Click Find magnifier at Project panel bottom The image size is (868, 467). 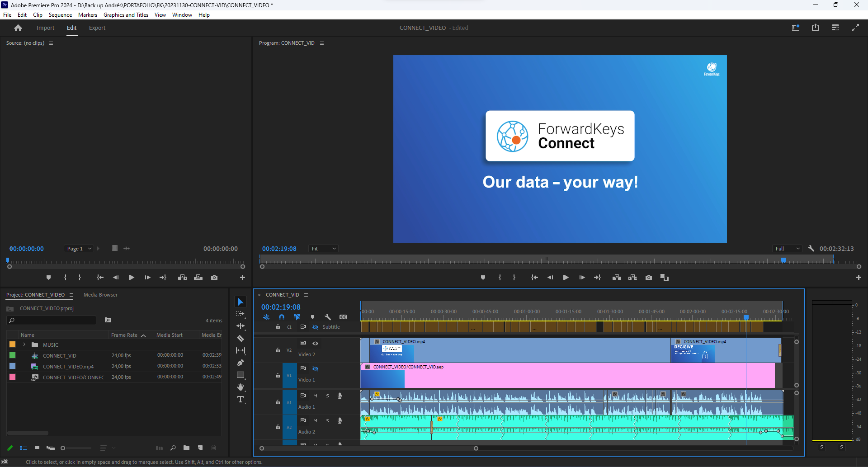[x=173, y=448]
